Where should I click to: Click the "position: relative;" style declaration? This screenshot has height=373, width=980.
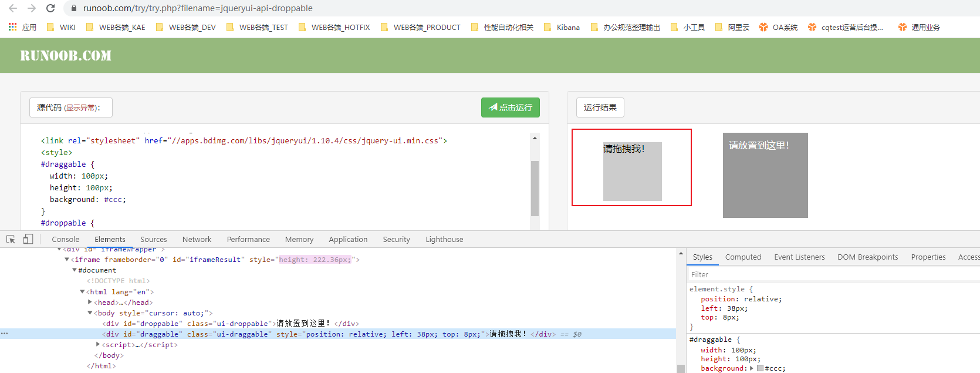(741, 299)
